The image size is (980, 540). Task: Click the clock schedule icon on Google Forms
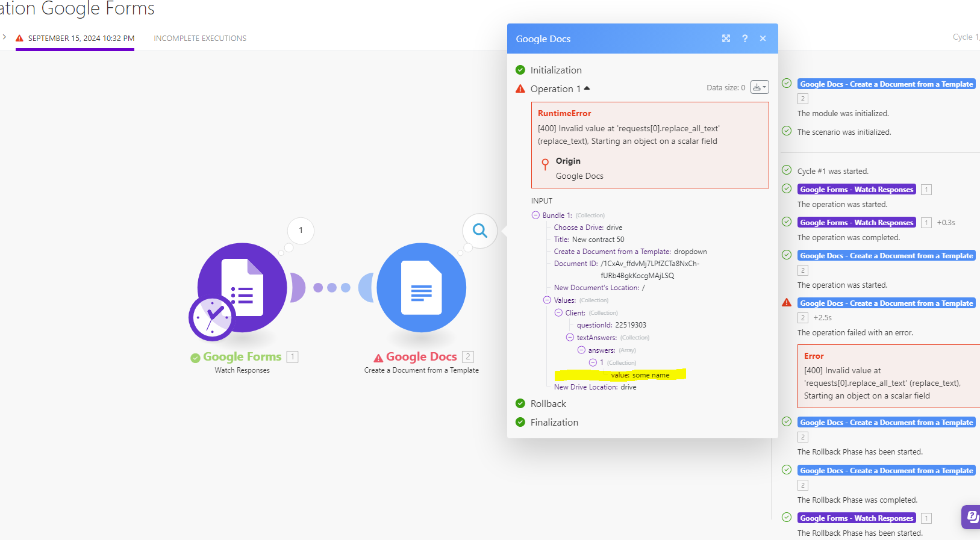click(211, 318)
